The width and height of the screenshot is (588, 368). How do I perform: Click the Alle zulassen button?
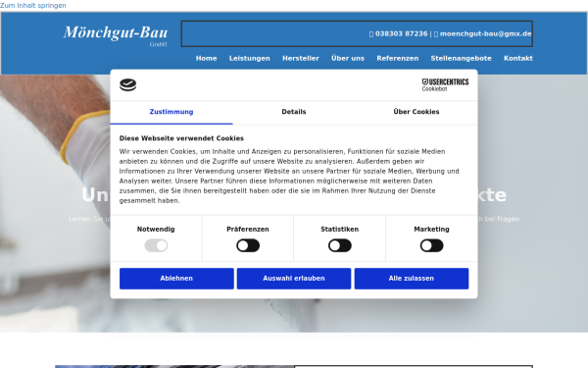[412, 279]
